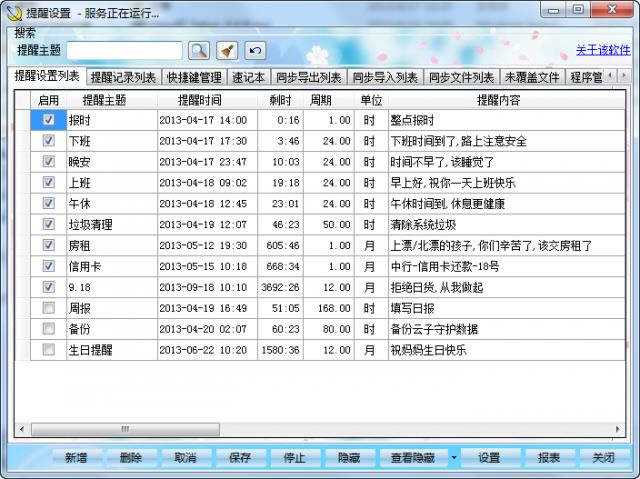
Task: Sort by 提醒时间 column header
Action: point(200,100)
